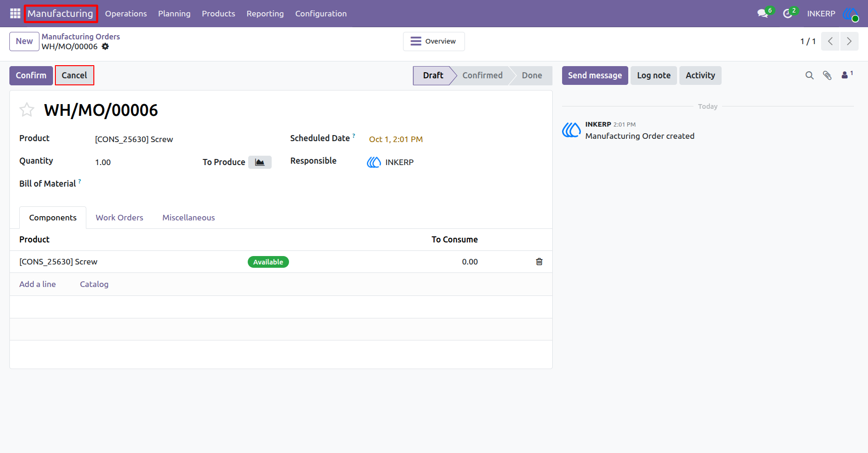Switch to the Work Orders tab
The width and height of the screenshot is (868, 453).
(x=119, y=218)
